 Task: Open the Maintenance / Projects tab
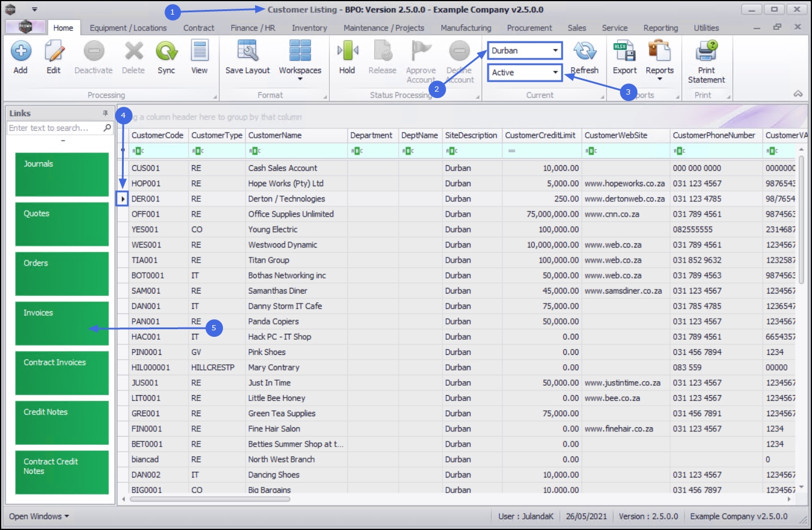(384, 27)
